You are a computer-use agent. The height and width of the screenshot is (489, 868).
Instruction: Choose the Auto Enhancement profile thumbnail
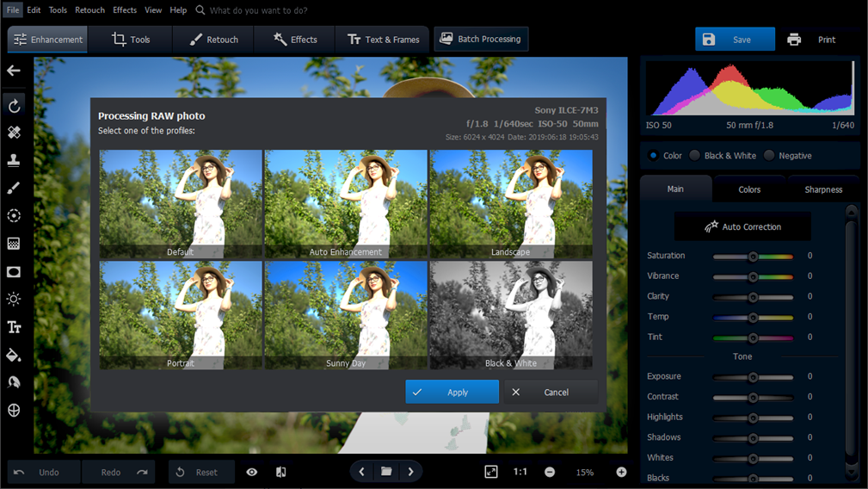(x=346, y=204)
